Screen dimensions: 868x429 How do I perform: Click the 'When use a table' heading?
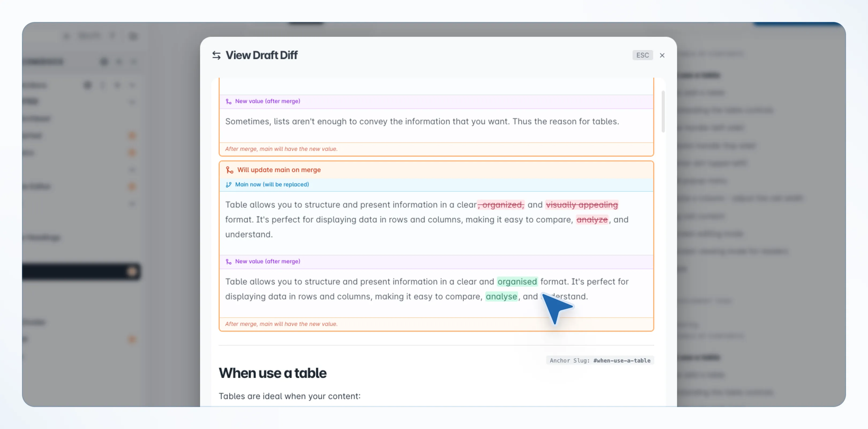272,373
